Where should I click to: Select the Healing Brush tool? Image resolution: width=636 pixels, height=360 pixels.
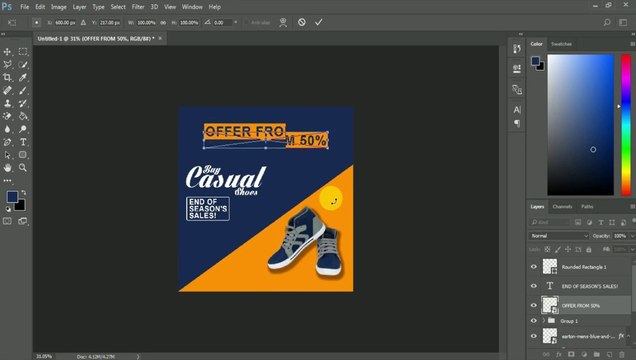pos(7,90)
